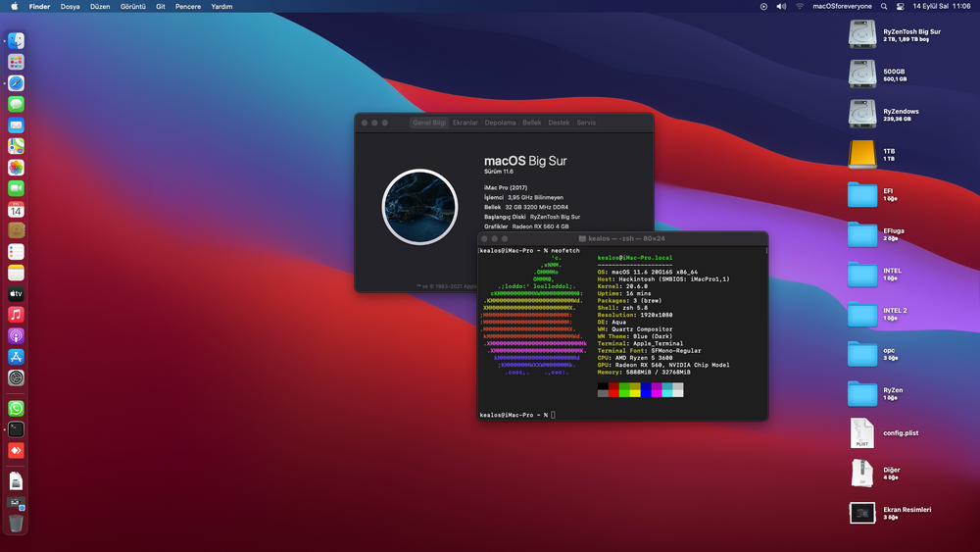Click the blue color block in neofetch output
Screen dimensions: 980x552
pos(646,390)
